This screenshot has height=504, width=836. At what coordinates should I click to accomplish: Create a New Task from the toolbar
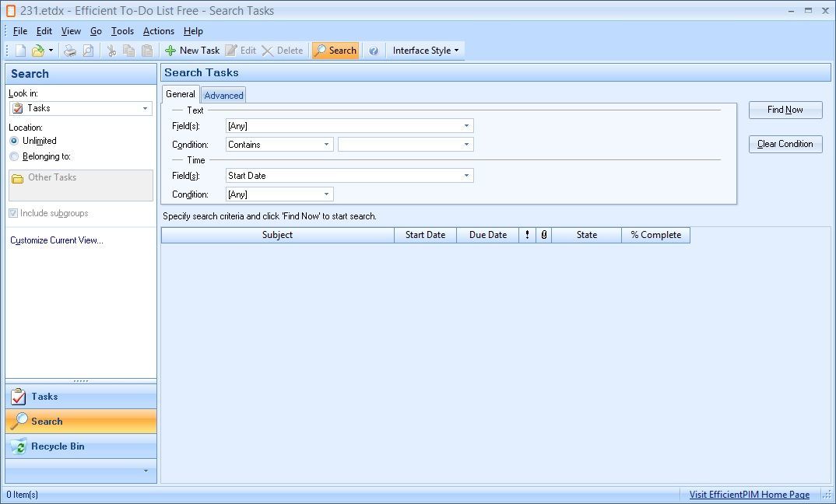191,50
